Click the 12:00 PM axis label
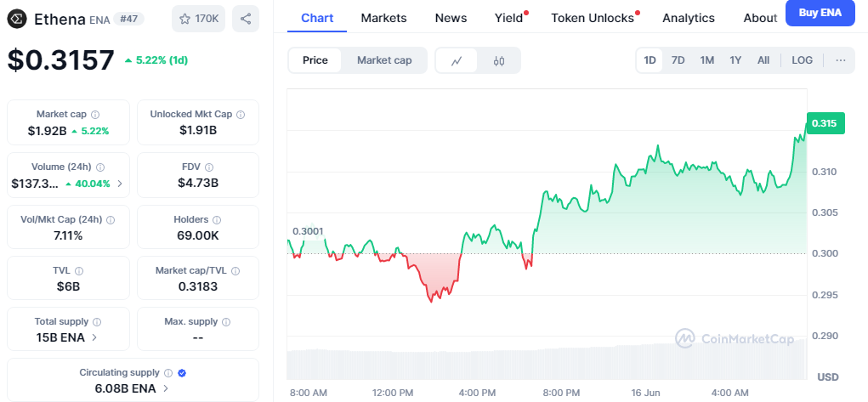Image resolution: width=868 pixels, height=402 pixels. click(x=393, y=393)
